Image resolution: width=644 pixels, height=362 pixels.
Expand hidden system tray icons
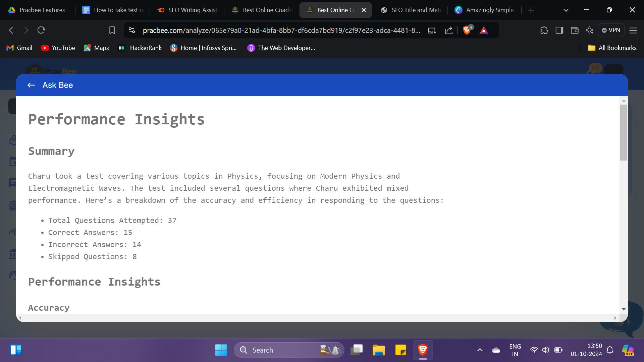click(x=480, y=350)
